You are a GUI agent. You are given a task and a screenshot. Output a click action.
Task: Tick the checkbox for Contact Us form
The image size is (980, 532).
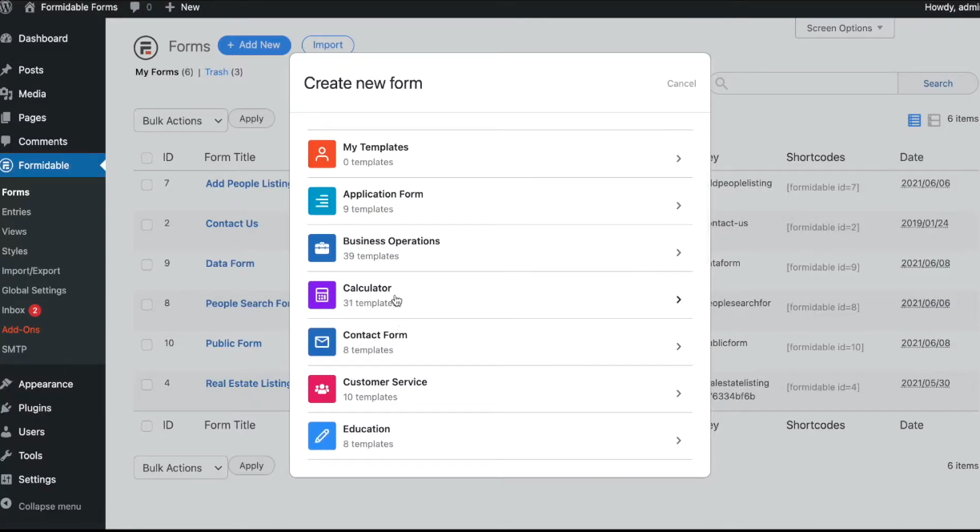tap(147, 224)
